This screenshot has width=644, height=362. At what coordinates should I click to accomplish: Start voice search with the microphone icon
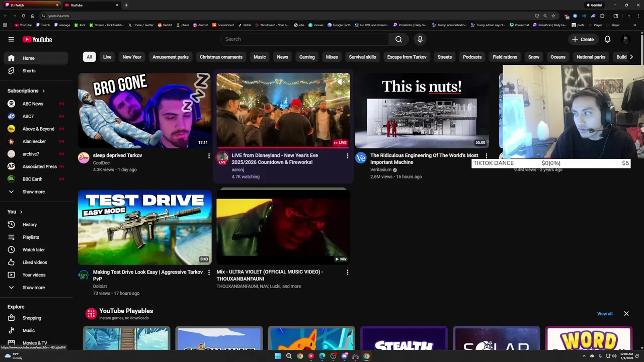pyautogui.click(x=420, y=39)
